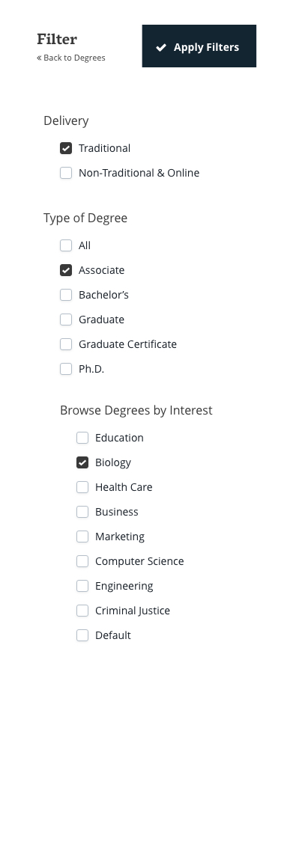
Task: Tick the Graduate degree checkbox
Action: [x=66, y=320]
